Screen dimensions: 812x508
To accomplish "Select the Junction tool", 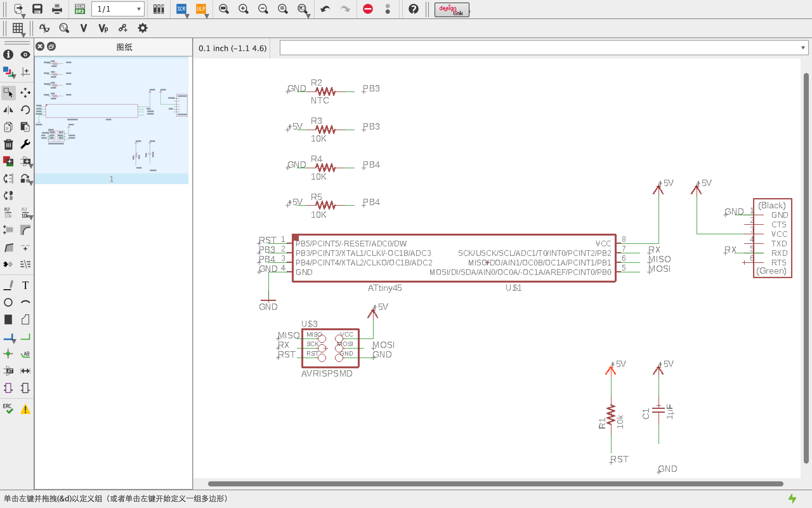I will click(8, 354).
